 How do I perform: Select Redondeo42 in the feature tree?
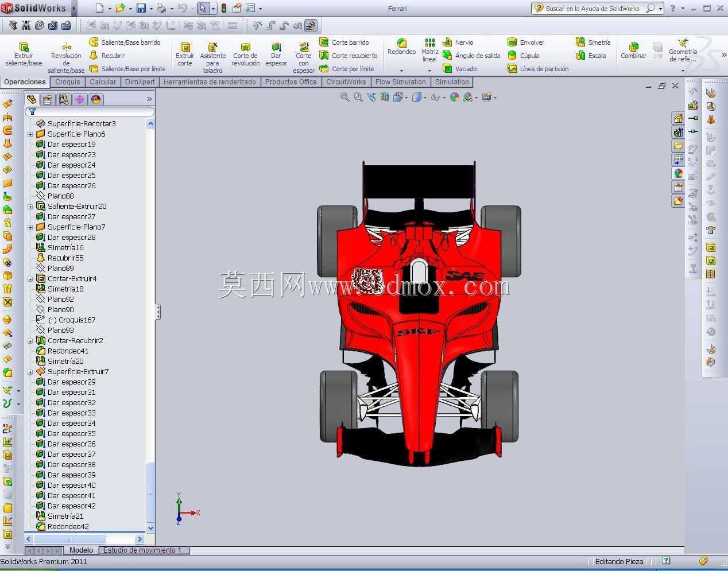(67, 527)
